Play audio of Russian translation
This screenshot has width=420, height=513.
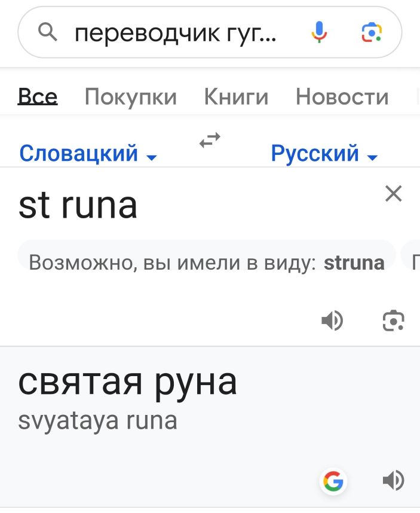coord(394,481)
